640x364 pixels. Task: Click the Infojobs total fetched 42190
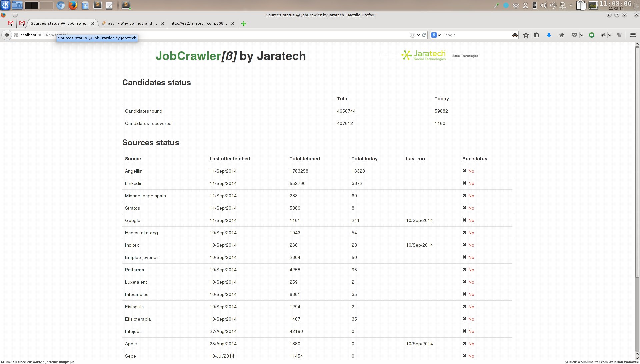296,331
